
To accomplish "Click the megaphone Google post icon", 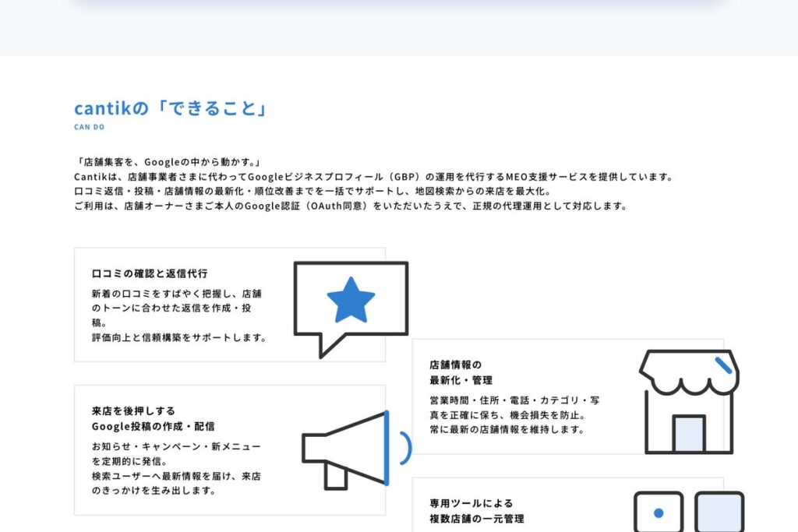I will tap(356, 449).
